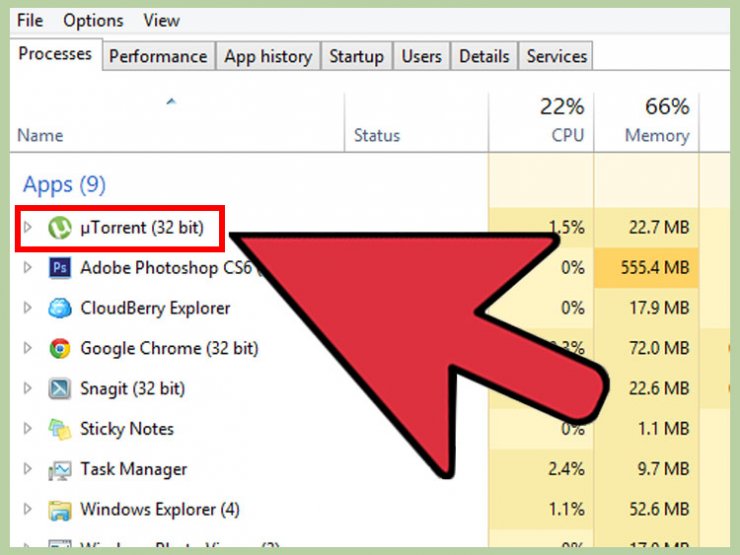The width and height of the screenshot is (740, 555).
Task: Click the Sticky Notes icon
Action: 60,429
